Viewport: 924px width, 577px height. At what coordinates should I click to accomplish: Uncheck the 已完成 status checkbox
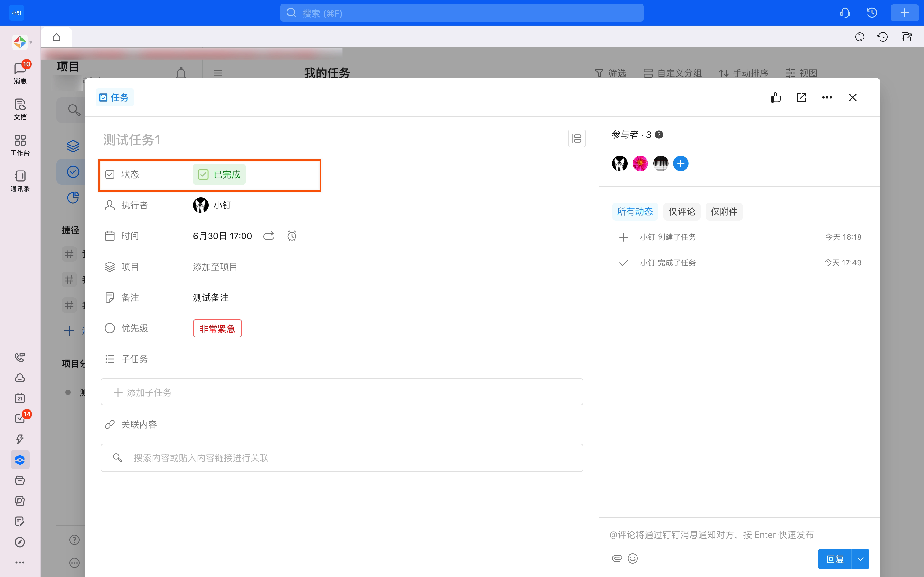[x=203, y=175]
